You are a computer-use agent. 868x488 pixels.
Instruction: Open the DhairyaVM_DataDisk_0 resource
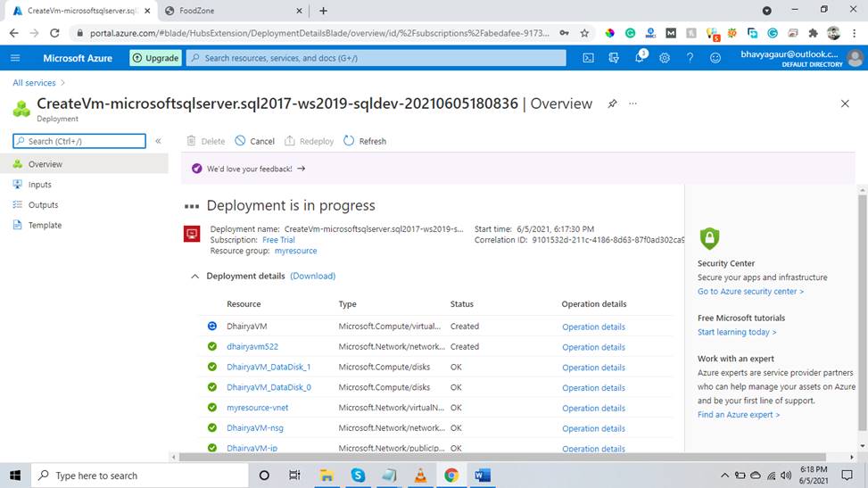click(x=269, y=387)
